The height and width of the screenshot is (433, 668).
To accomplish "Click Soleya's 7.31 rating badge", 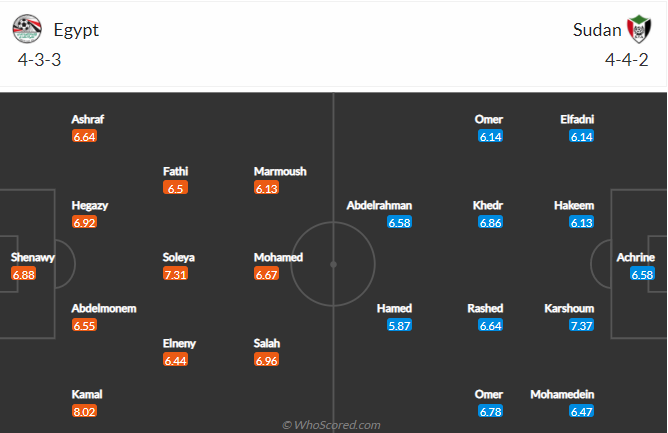I will (175, 274).
